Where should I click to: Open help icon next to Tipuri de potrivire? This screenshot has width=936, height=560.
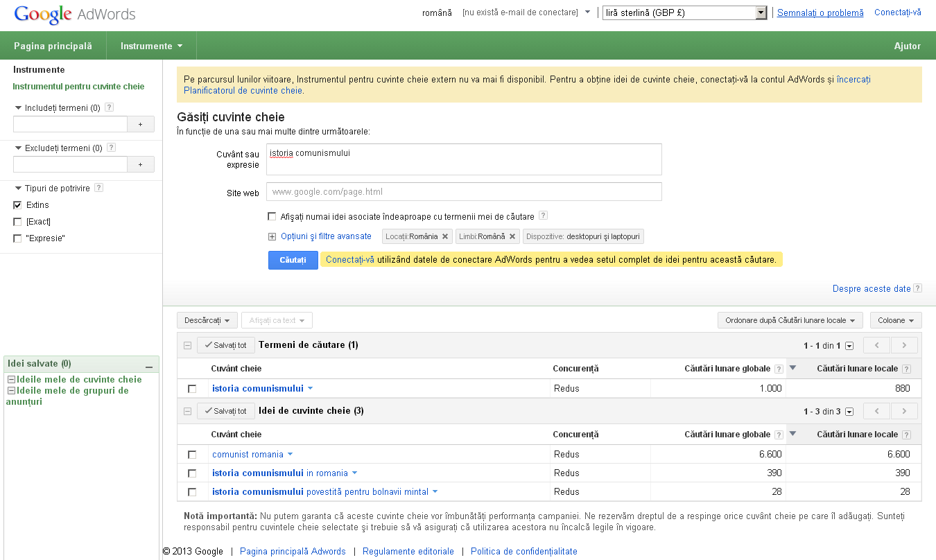click(98, 188)
